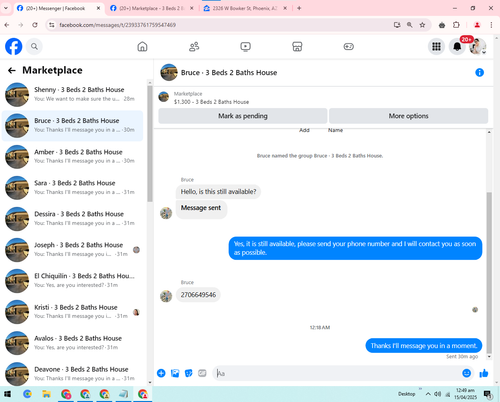
Task: Open El Chiquilín conversation
Action: pyautogui.click(x=72, y=280)
